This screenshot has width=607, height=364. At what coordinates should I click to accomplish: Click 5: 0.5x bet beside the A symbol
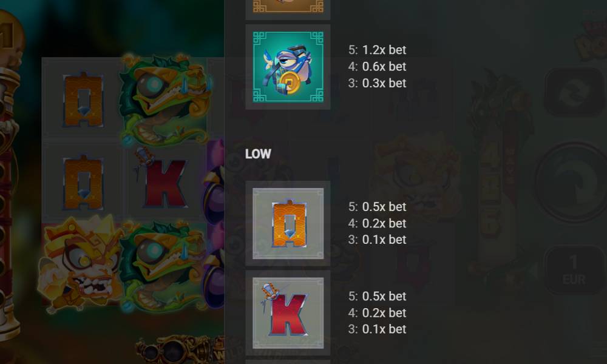[377, 206]
